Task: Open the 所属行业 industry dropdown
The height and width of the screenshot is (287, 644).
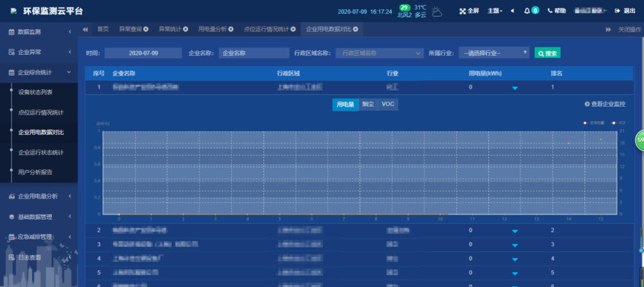Action: point(494,53)
